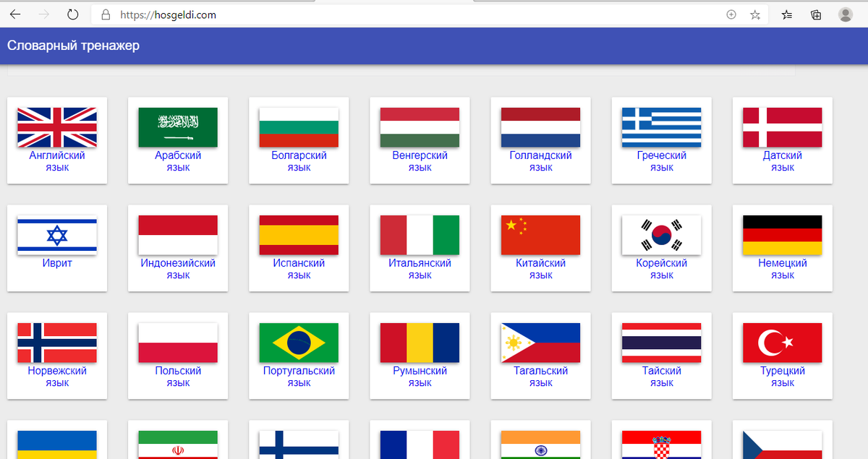Click the install app plus icon
The height and width of the screenshot is (459, 868).
pos(731,14)
